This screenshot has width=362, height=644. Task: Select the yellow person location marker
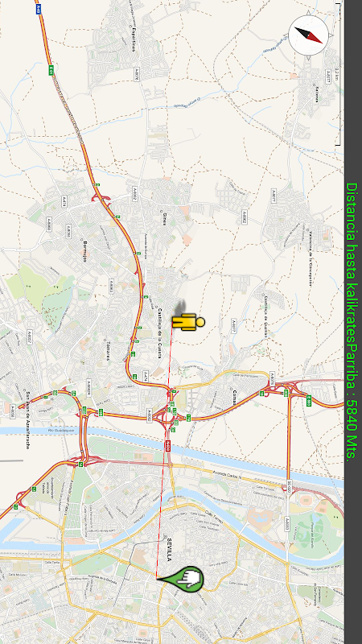[188, 321]
